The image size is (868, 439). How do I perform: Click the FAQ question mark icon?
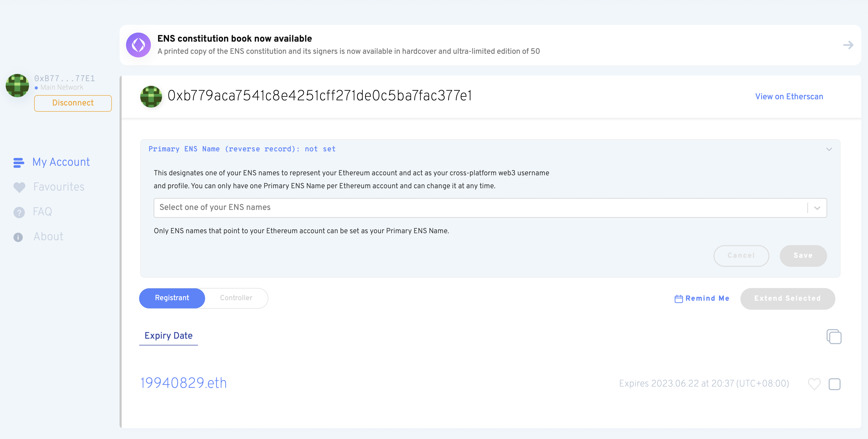pos(19,212)
